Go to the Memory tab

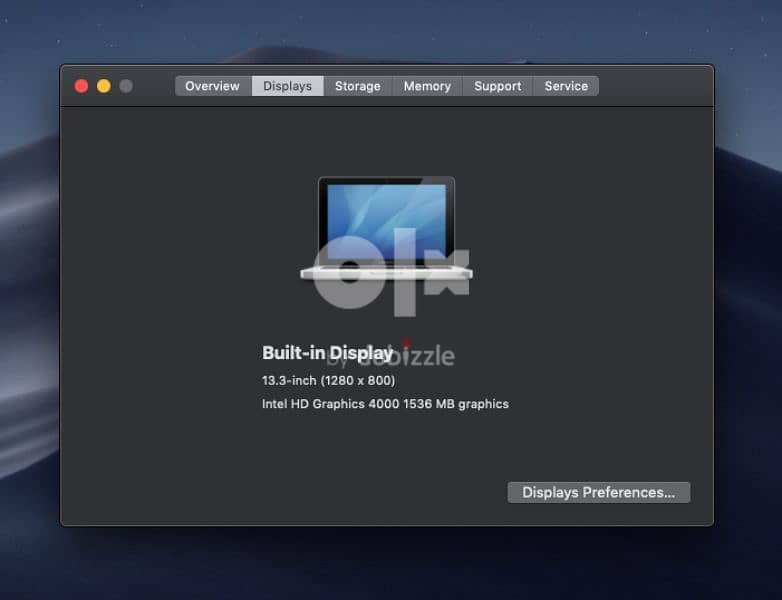pos(427,86)
